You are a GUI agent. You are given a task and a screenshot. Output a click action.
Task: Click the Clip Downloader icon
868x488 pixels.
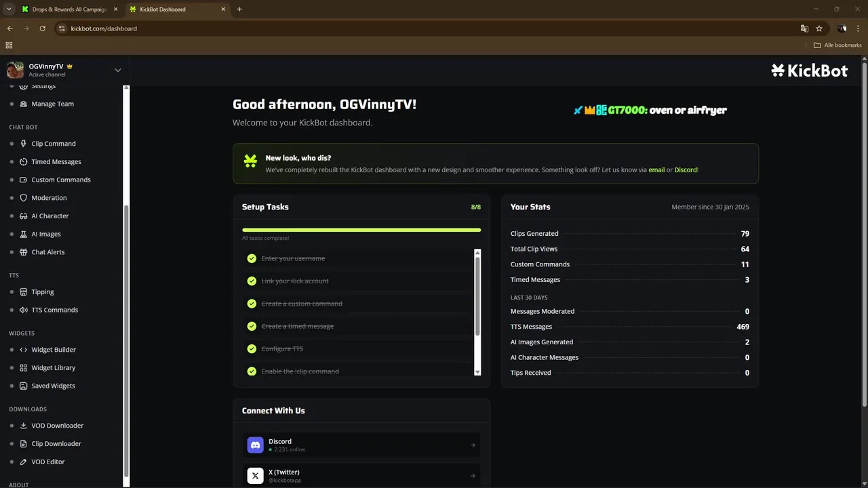click(x=24, y=444)
